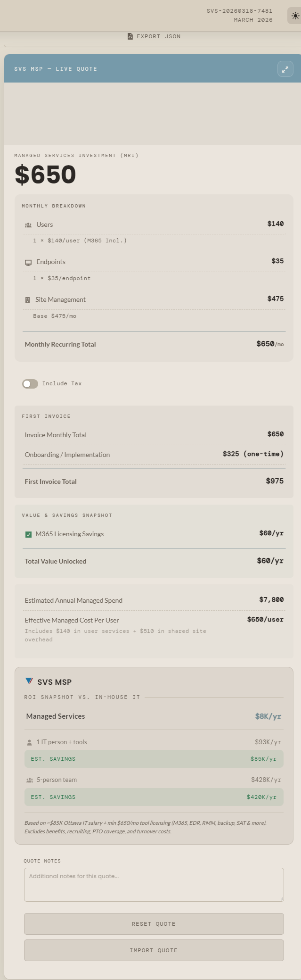Click the expand icon in Live Quote header
Viewport: 301px width, 980px height.
pos(285,69)
